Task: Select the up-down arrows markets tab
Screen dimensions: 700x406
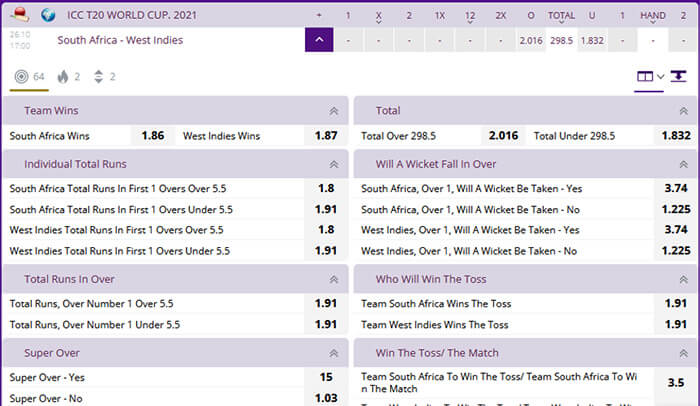Action: (104, 77)
